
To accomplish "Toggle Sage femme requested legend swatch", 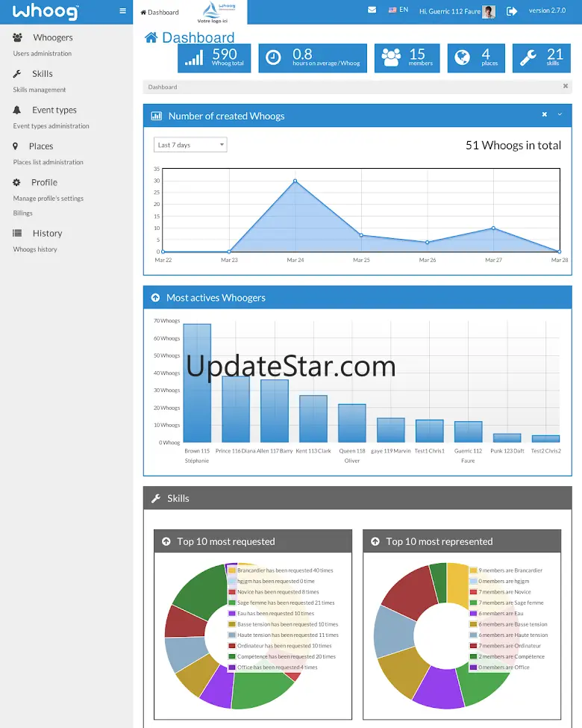I will click(x=231, y=603).
